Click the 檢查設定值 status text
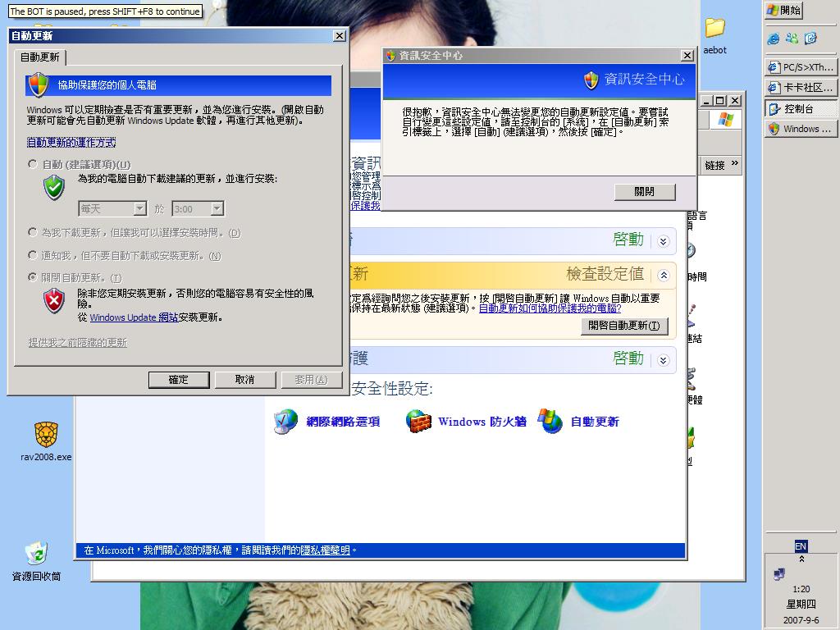Screen dimensions: 840x630 [x=605, y=274]
